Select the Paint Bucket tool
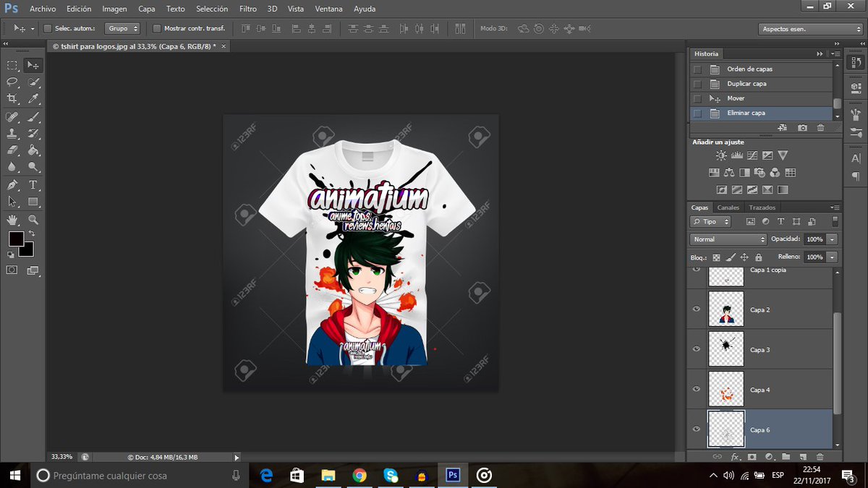Screen dimensions: 868x488 33,150
